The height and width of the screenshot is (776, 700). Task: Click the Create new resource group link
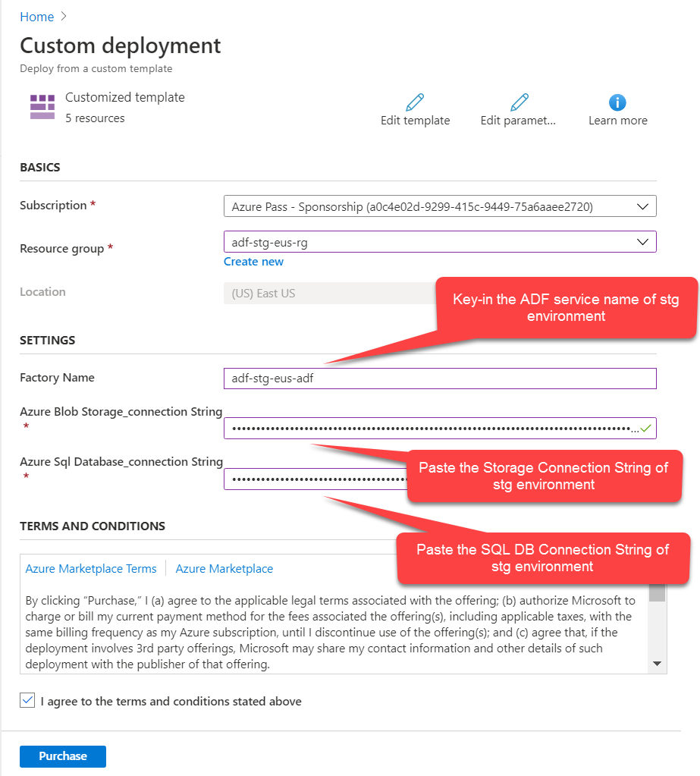pos(253,262)
